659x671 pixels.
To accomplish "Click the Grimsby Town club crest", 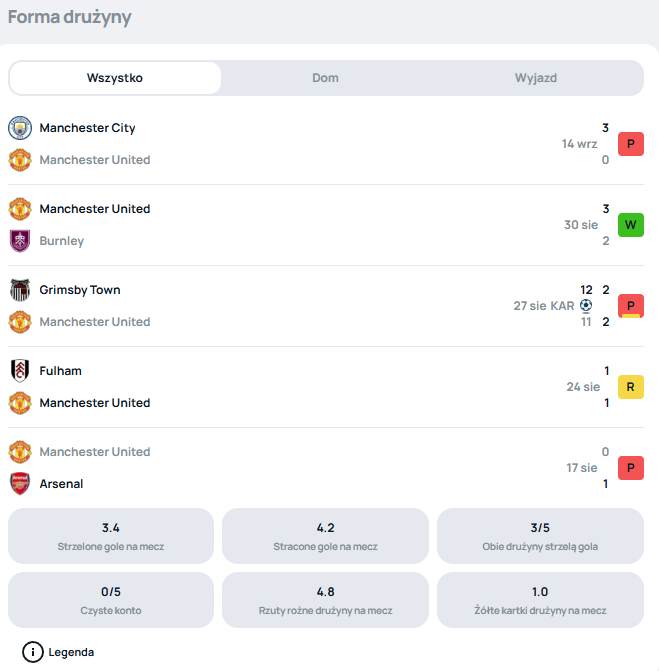I will pos(20,290).
